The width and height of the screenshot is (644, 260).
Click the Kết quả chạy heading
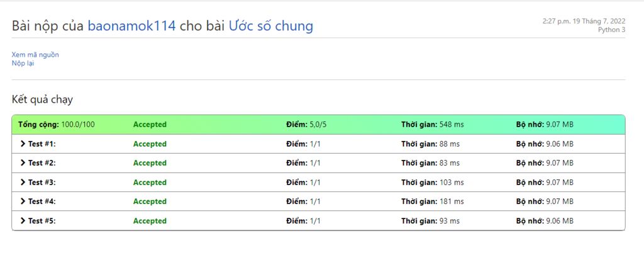[x=42, y=99]
